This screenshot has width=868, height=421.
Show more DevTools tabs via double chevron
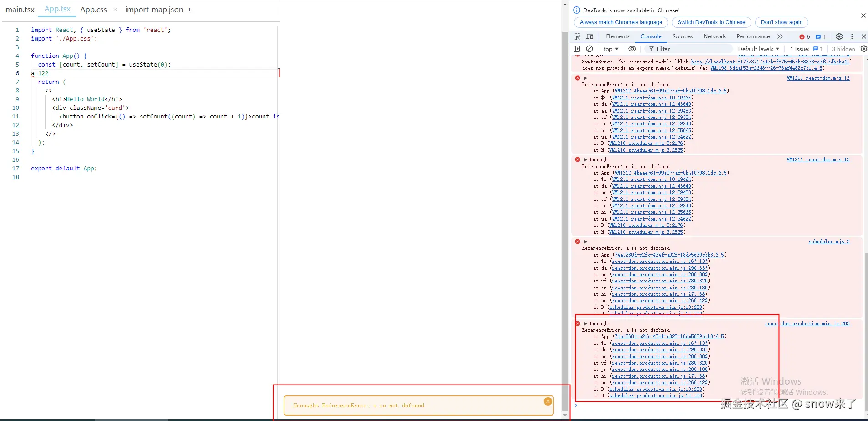[x=780, y=36]
